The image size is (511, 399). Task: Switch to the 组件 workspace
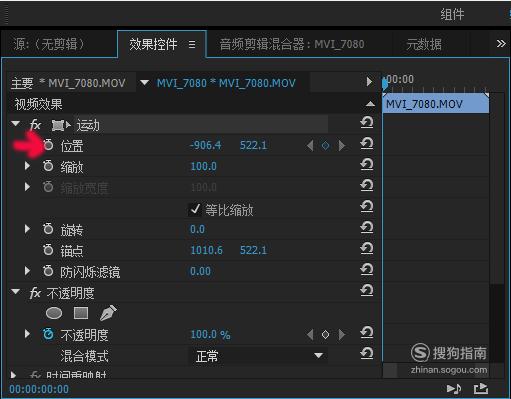pos(452,14)
